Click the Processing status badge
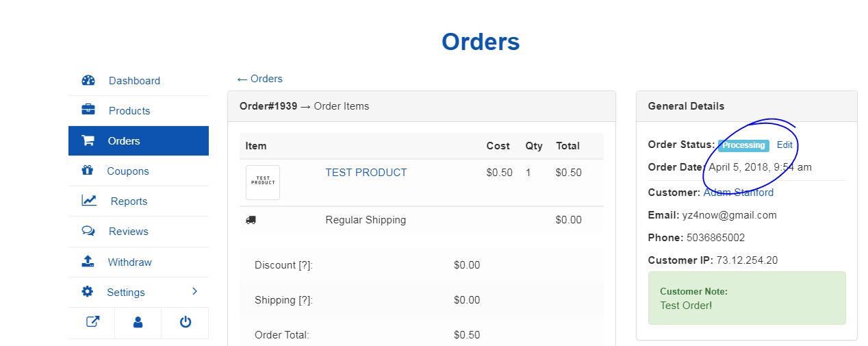Image resolution: width=868 pixels, height=346 pixels. 743,145
